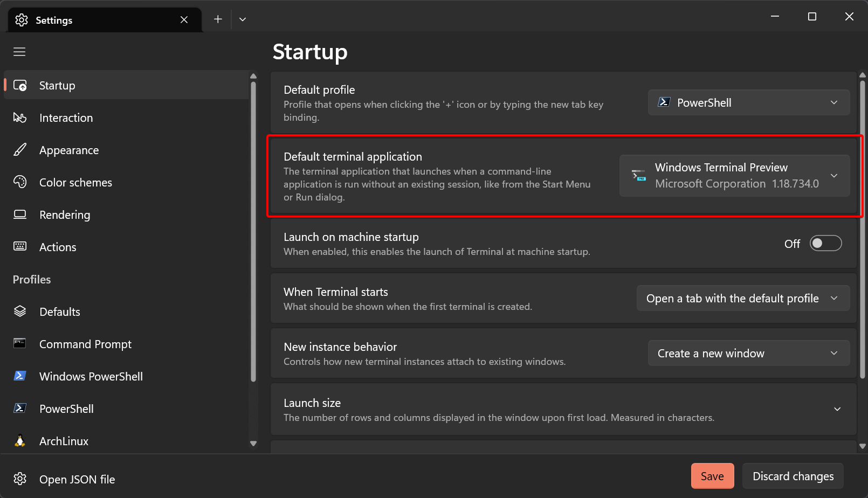868x498 pixels.
Task: Select the Rendering monitor icon
Action: tap(20, 215)
